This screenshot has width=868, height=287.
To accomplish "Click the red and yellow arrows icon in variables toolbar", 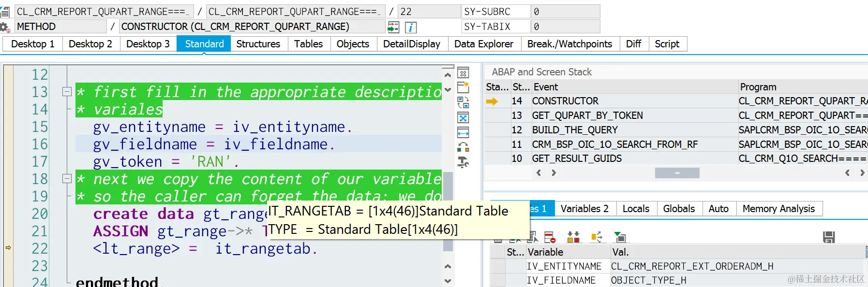I will (573, 237).
